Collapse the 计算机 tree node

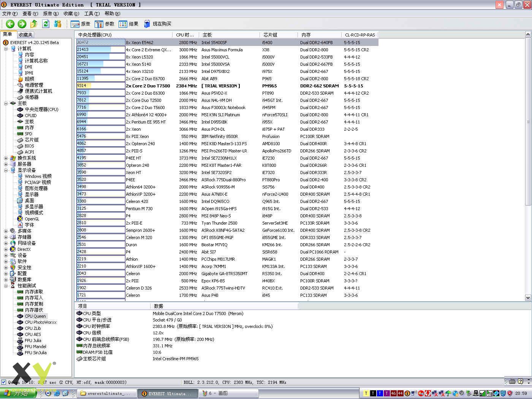pos(6,49)
